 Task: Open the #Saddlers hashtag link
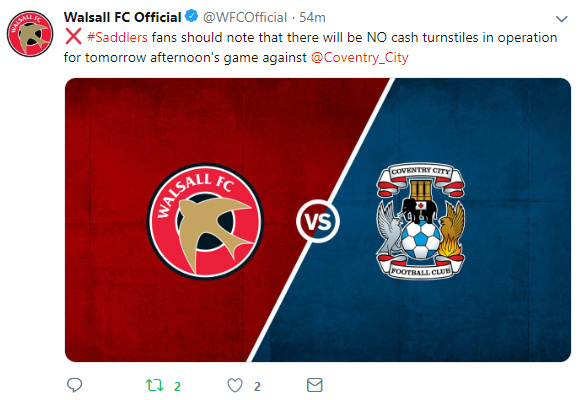pyautogui.click(x=117, y=37)
